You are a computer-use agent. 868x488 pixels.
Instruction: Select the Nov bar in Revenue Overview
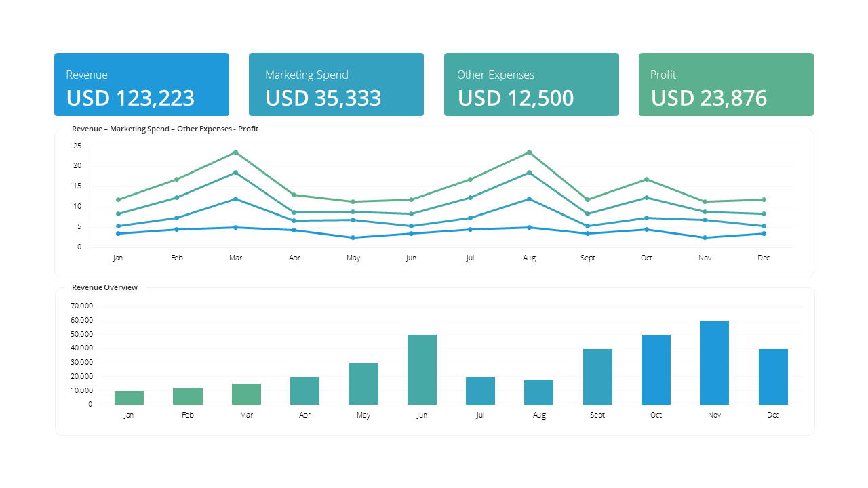click(x=715, y=363)
